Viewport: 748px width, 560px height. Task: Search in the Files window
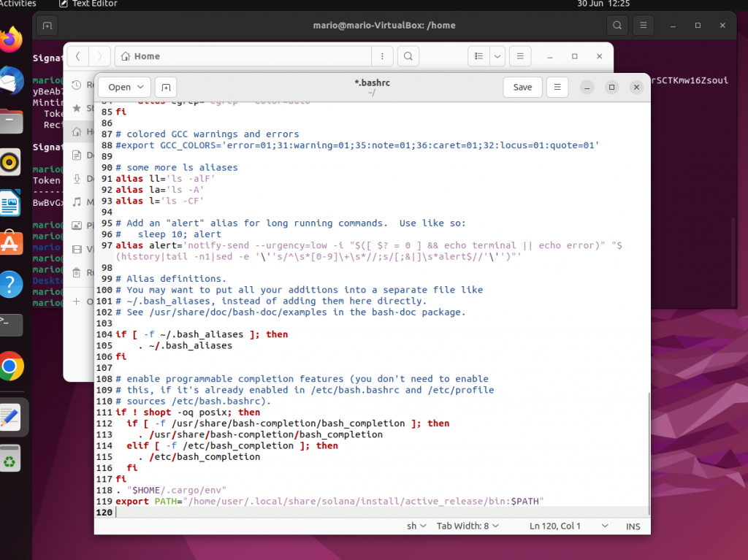point(408,56)
